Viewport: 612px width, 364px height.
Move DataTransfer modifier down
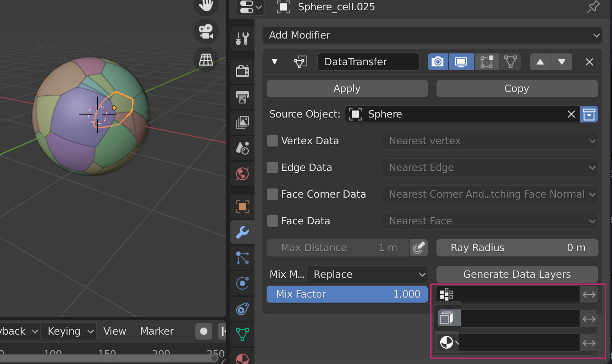point(562,62)
